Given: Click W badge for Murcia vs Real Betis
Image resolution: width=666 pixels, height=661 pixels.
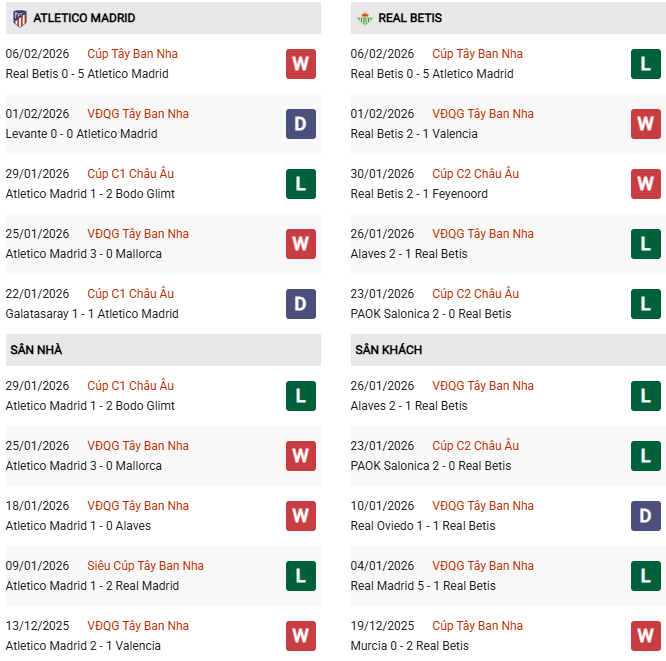Looking at the screenshot, I should (645, 636).
